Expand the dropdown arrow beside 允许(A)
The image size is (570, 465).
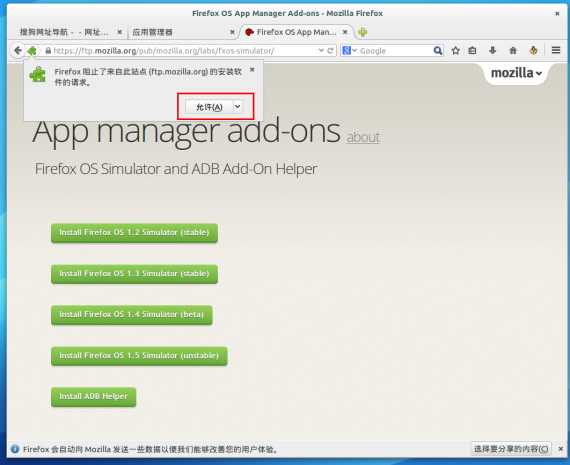(238, 107)
